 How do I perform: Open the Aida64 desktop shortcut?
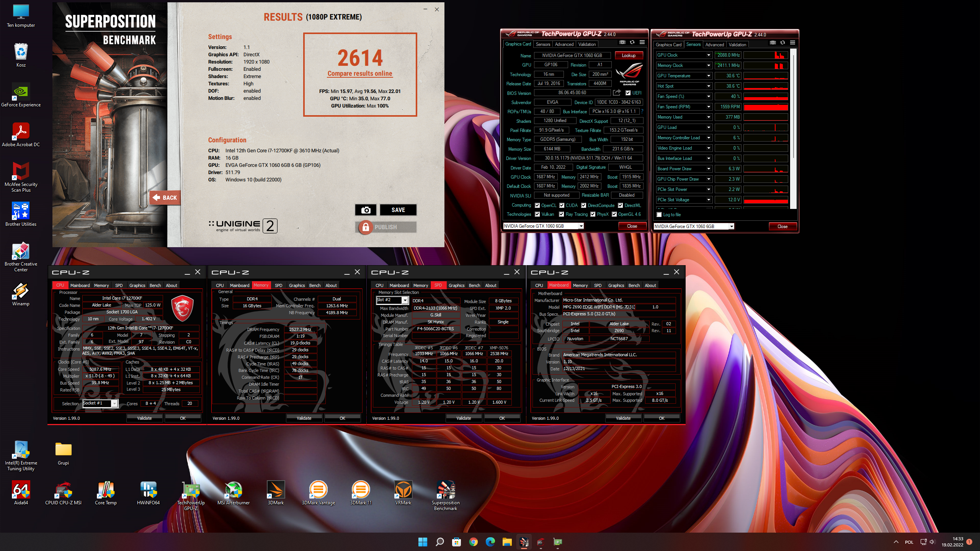point(21,493)
